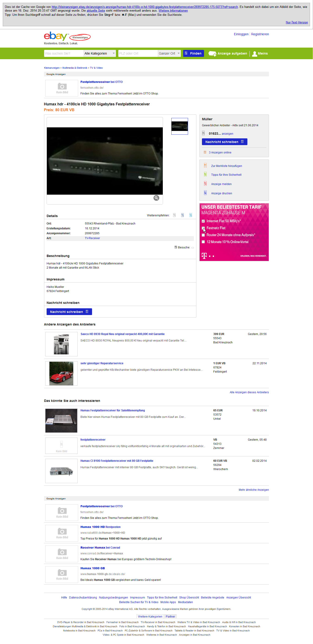The height and width of the screenshot is (644, 313).
Task: Click the Anzeige aufgeben plus icon
Action: [212, 53]
